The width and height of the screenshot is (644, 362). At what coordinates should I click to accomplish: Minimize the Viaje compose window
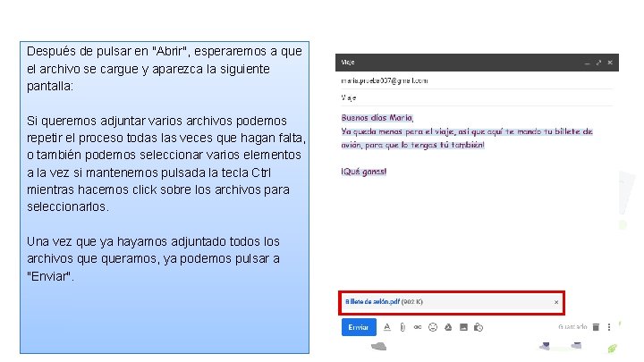tap(587, 63)
